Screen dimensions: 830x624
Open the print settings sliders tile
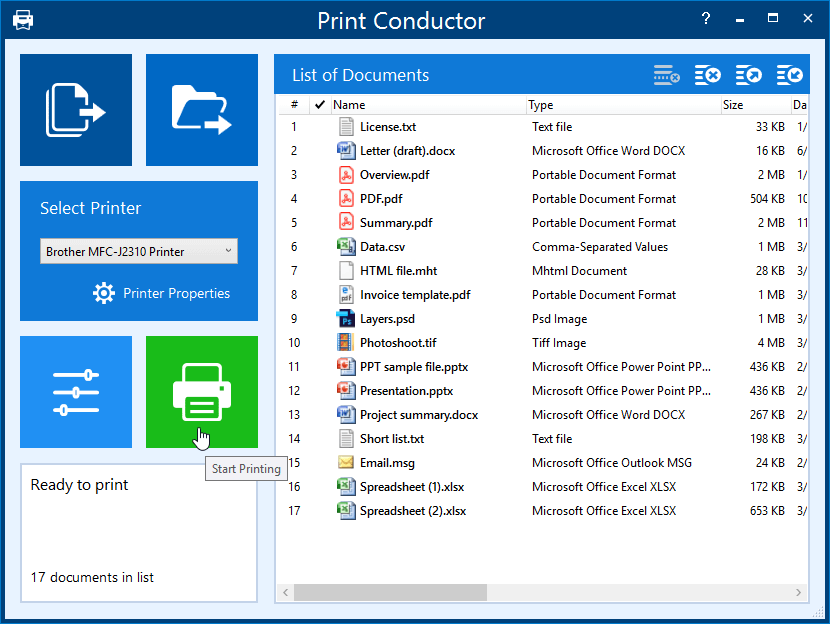(x=76, y=392)
